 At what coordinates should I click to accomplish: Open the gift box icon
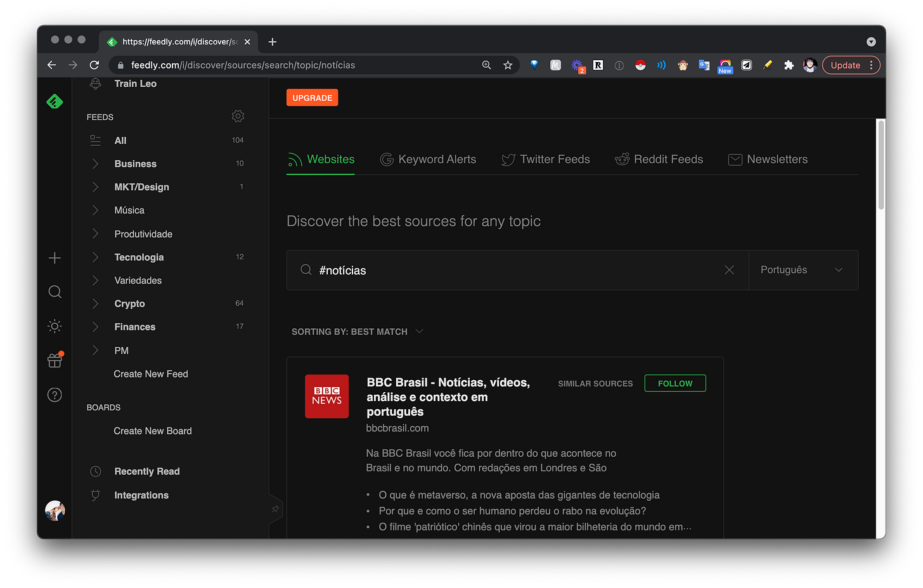[55, 360]
